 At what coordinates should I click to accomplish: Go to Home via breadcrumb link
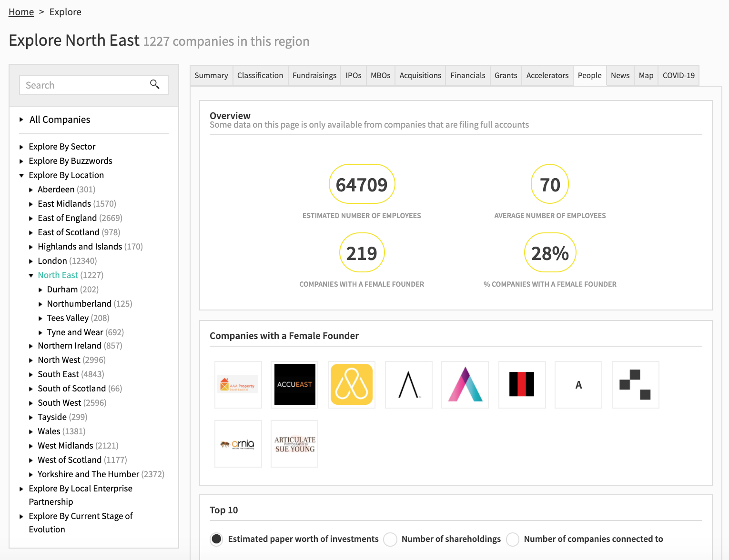pos(21,12)
